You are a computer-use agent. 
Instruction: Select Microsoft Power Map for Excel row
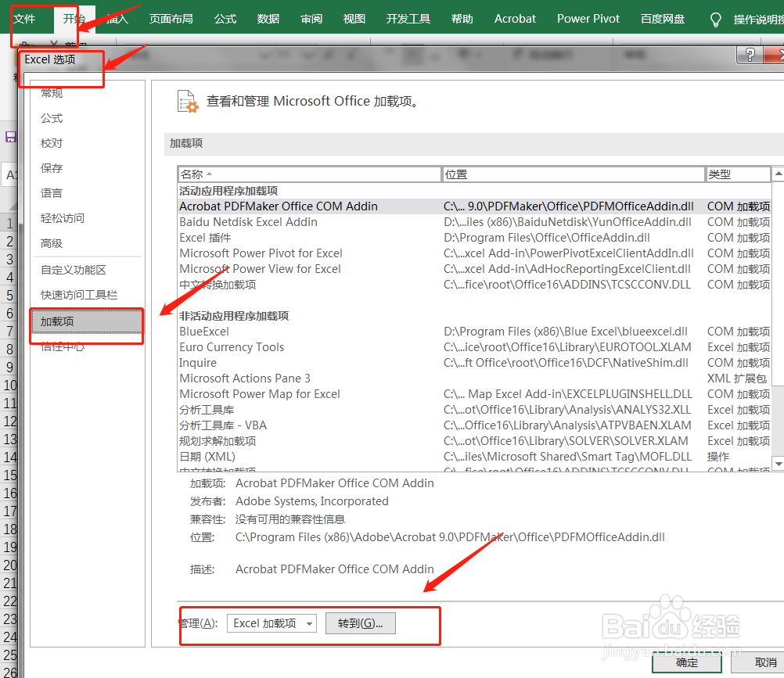click(x=474, y=394)
